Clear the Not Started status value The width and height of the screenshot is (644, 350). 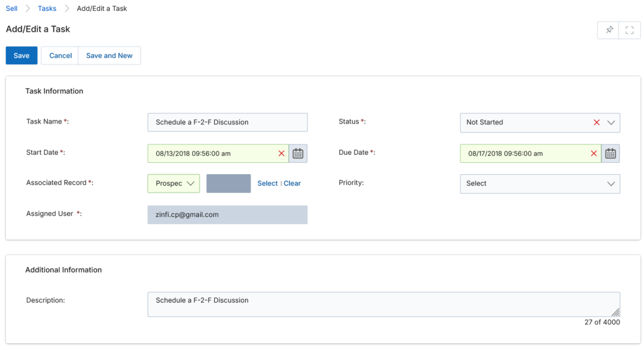[x=597, y=122]
